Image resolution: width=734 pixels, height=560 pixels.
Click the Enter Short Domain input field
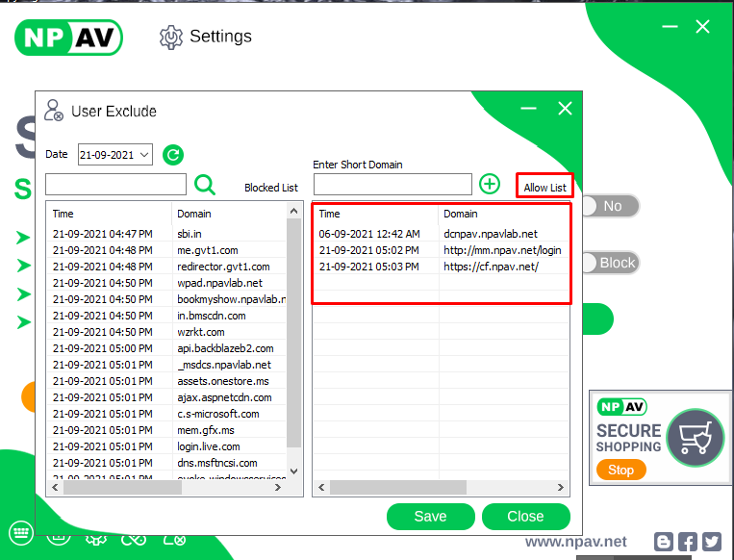(x=392, y=184)
